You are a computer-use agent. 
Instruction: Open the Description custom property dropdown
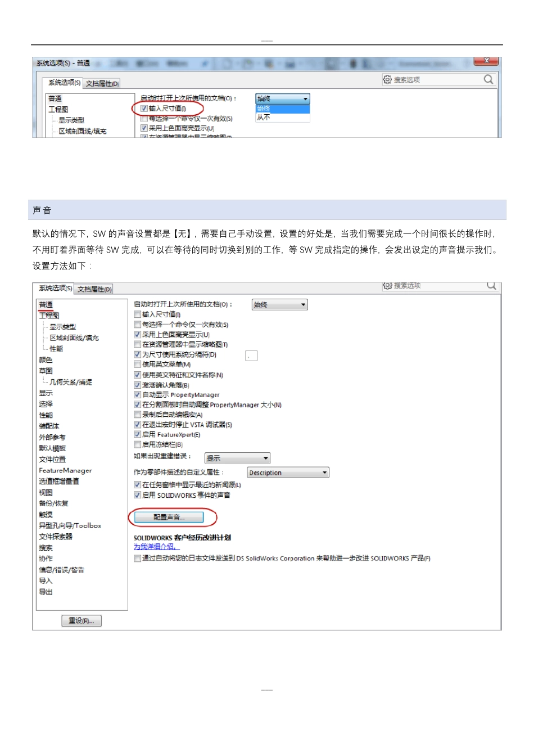pos(288,472)
